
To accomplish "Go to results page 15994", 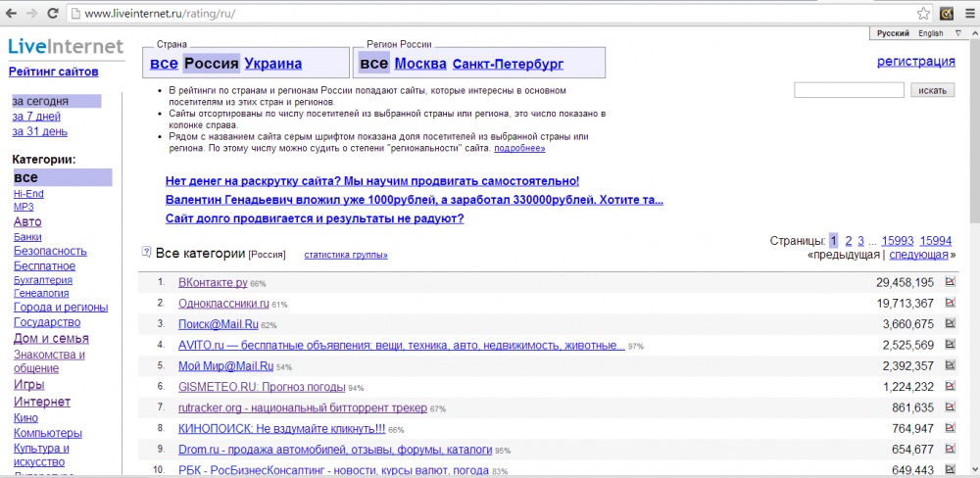I will click(936, 241).
